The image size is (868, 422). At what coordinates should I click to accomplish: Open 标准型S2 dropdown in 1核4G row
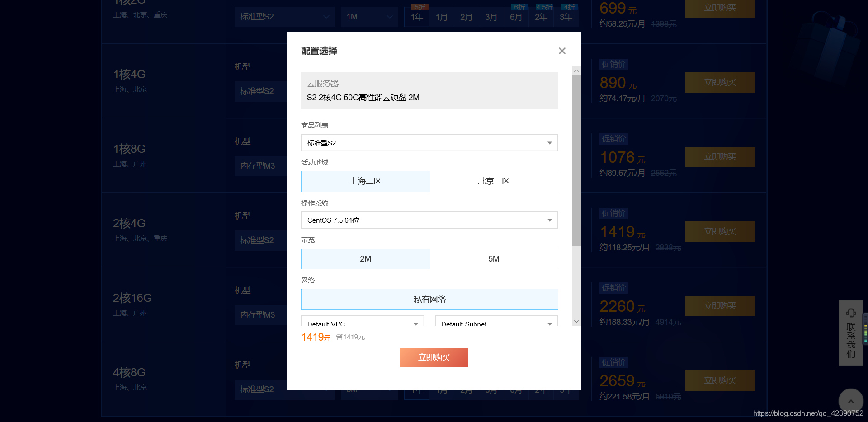[x=261, y=91]
